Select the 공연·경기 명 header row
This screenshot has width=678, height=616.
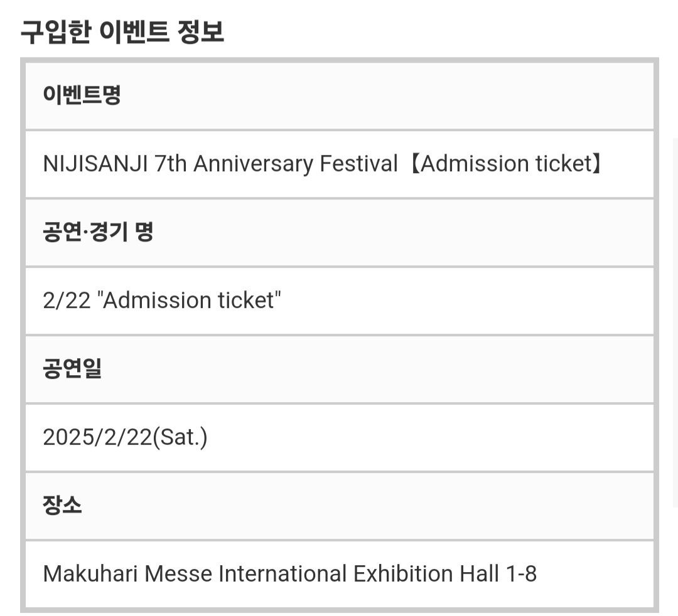340,232
